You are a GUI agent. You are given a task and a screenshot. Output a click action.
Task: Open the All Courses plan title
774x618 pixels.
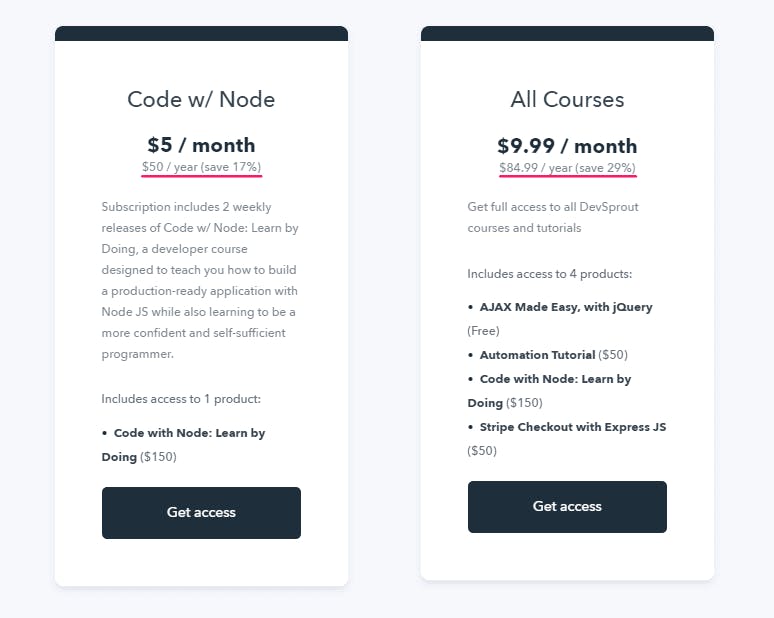567,100
